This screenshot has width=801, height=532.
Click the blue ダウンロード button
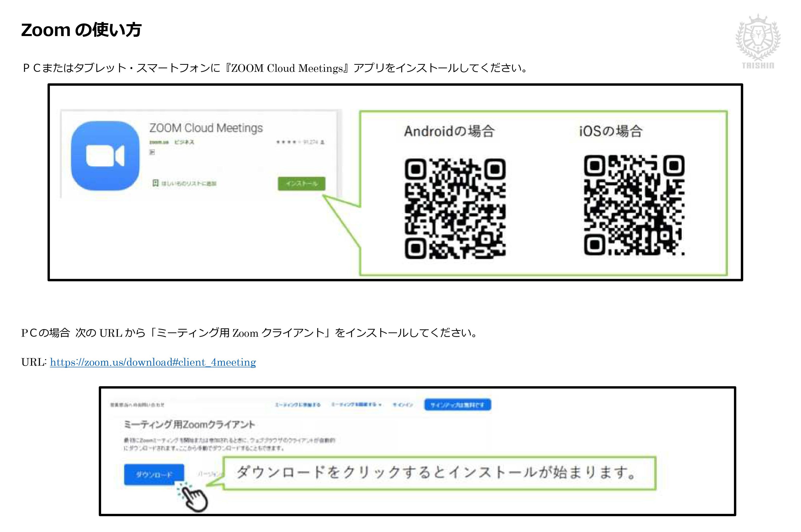154,474
